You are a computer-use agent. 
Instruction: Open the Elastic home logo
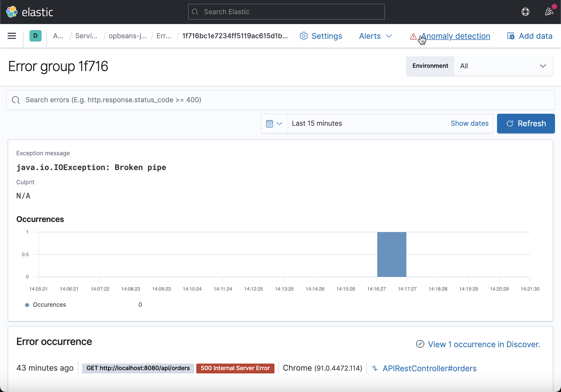click(x=11, y=11)
